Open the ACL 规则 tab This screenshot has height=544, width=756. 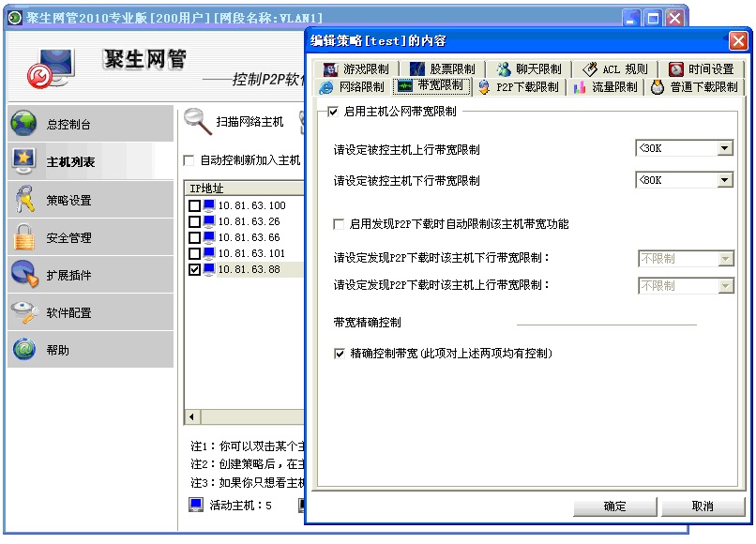tap(614, 69)
